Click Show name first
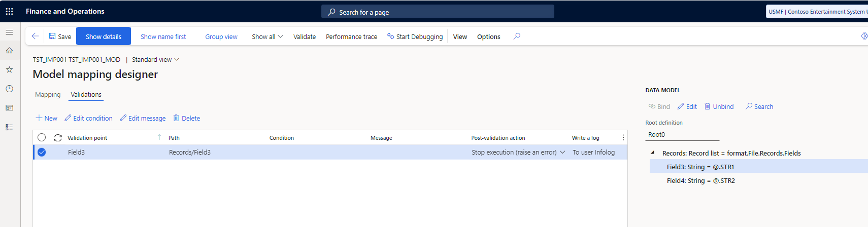868x227 pixels. coord(163,36)
